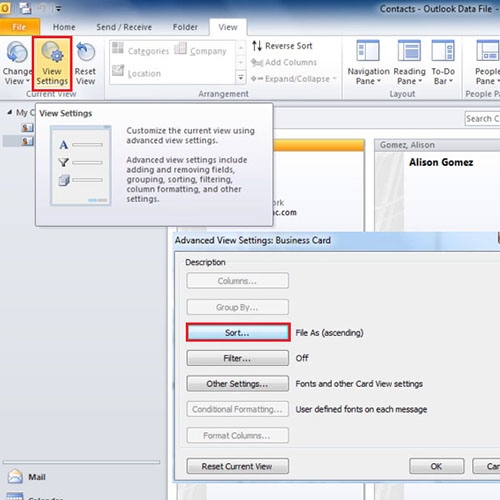Open the Reading Pane dropdown

coord(409,63)
